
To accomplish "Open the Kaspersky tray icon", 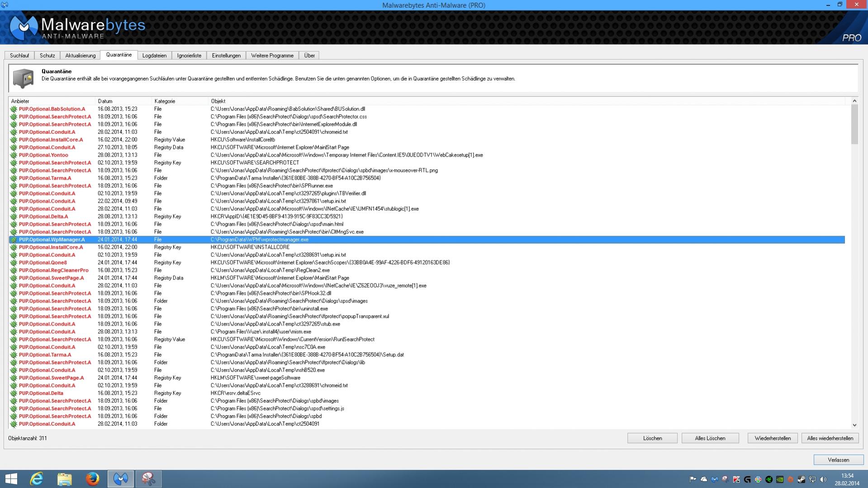I will pyautogui.click(x=736, y=479).
